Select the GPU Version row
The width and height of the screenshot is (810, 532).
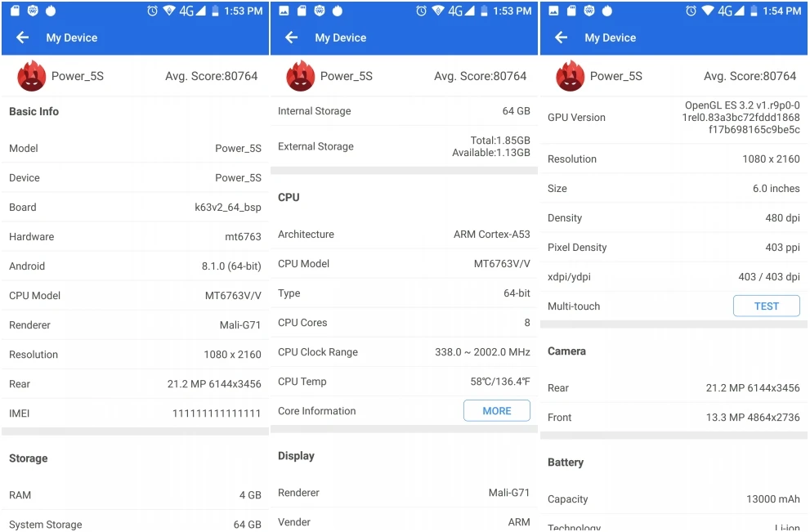coord(674,117)
